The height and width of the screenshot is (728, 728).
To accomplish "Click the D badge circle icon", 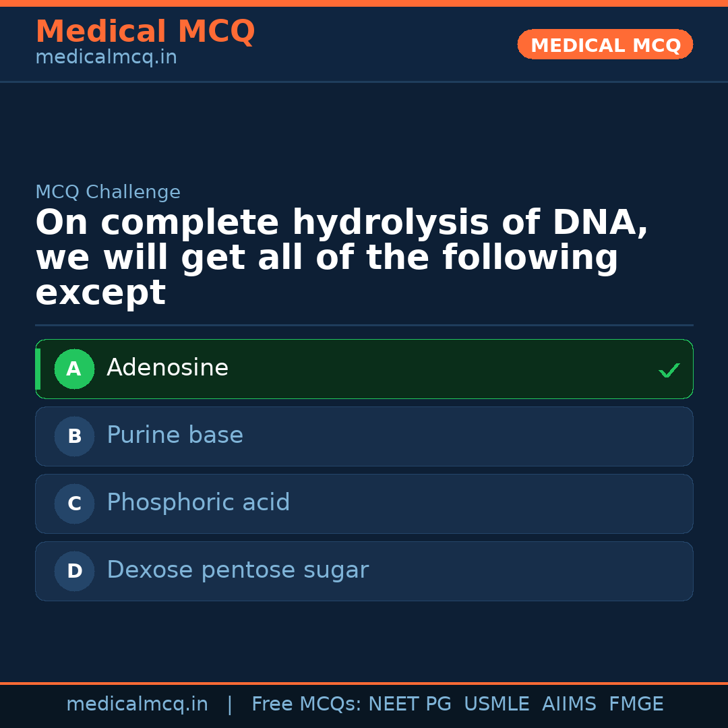I will point(74,571).
